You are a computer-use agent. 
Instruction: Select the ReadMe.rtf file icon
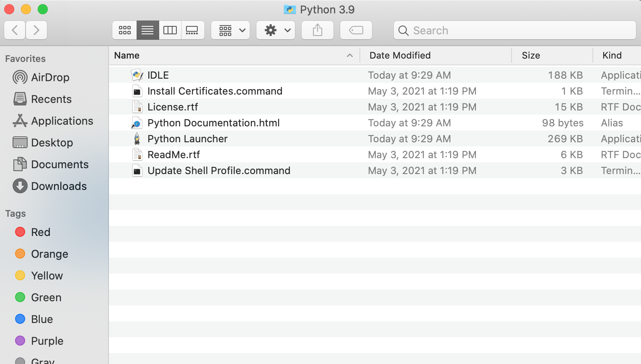[x=137, y=155]
